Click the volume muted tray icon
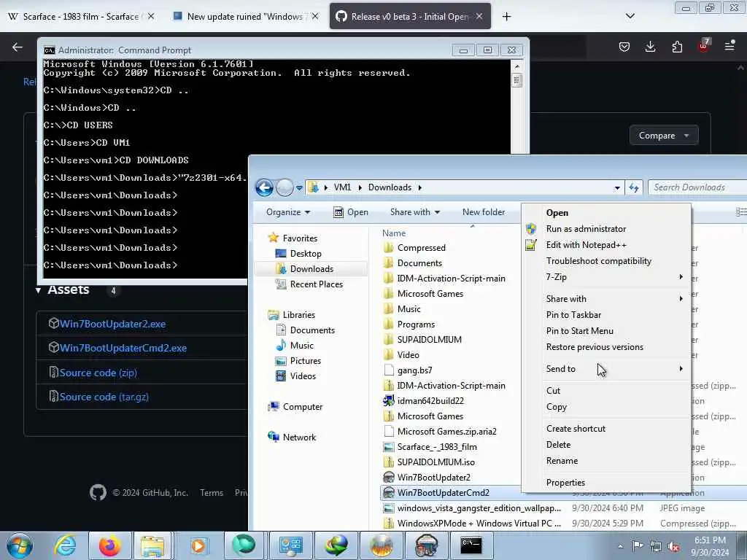 pos(673,547)
